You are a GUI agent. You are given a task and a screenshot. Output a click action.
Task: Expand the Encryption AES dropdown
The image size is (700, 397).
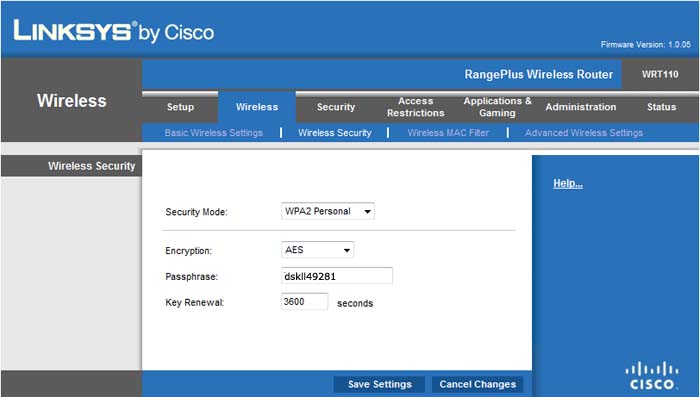pos(317,250)
